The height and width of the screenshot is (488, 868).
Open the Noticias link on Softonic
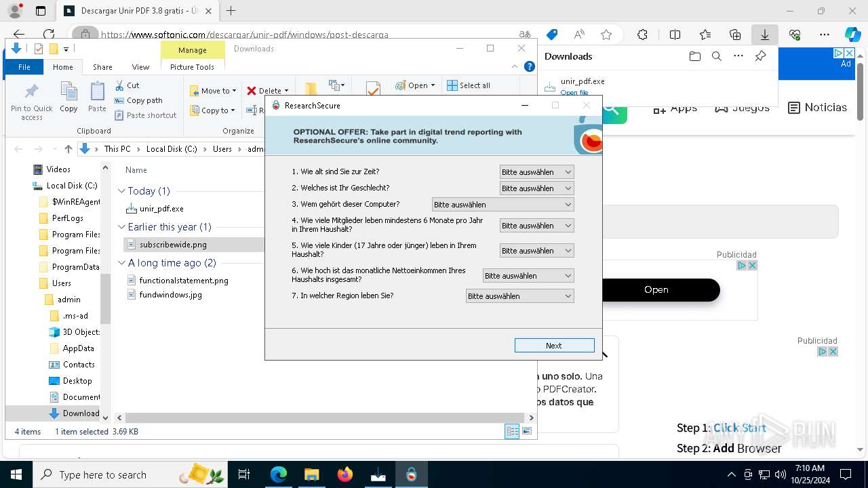point(817,108)
